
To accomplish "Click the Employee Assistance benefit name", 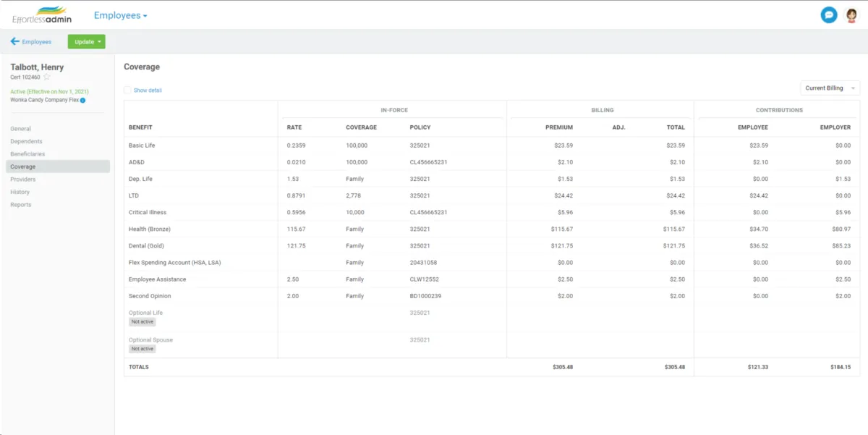I will pyautogui.click(x=158, y=279).
